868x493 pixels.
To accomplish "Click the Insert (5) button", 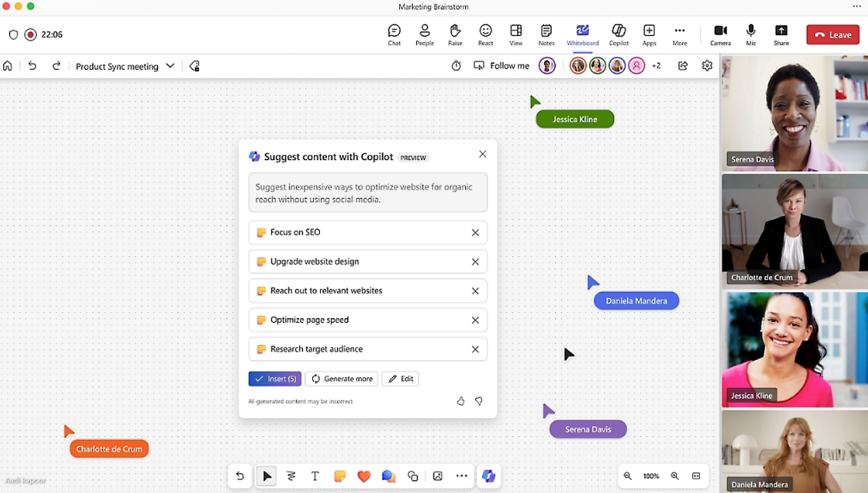I will tap(275, 379).
